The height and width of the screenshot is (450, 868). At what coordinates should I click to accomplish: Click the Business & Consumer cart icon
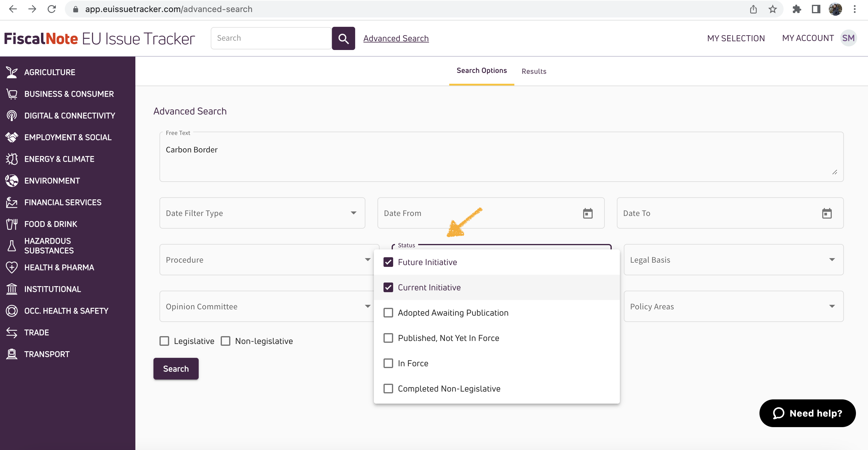tap(12, 94)
